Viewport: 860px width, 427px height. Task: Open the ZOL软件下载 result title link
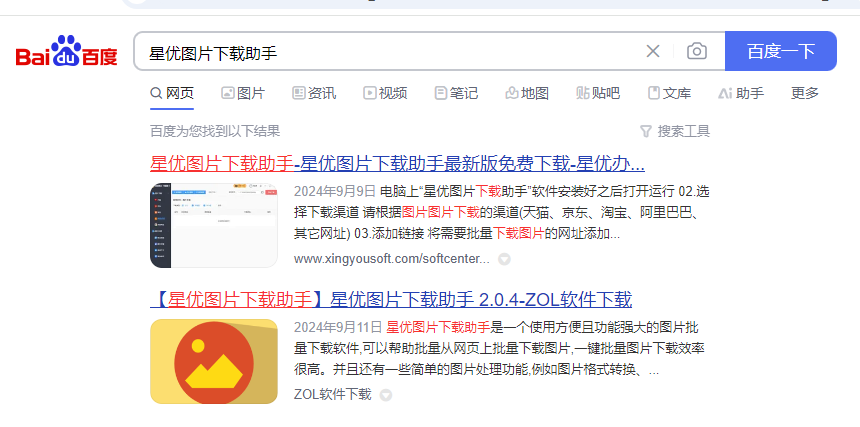point(391,299)
